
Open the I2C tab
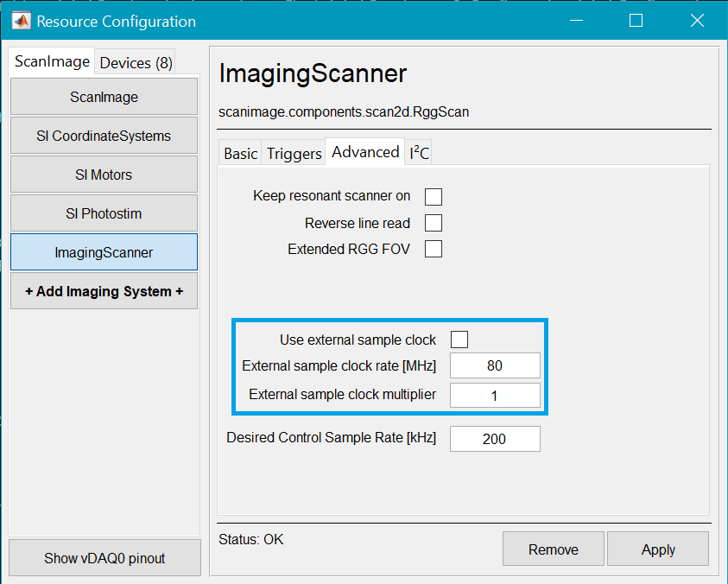(x=418, y=152)
